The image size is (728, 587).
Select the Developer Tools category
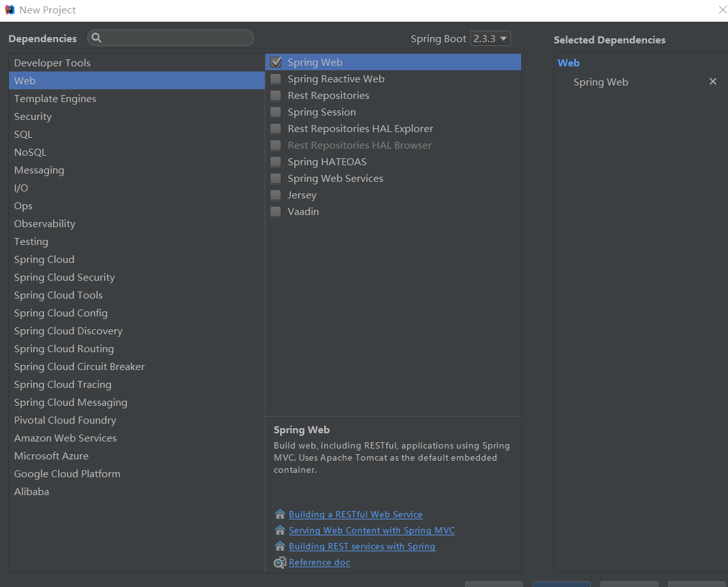click(x=137, y=63)
